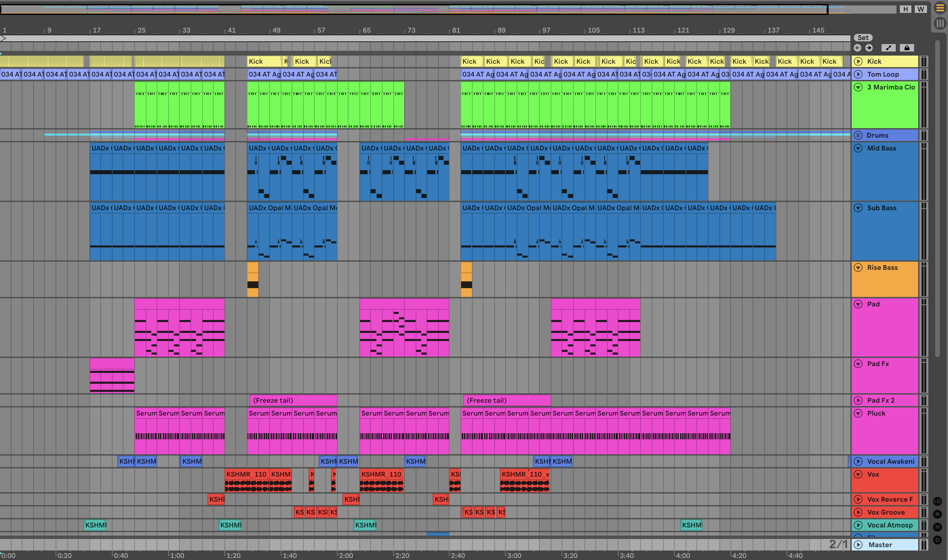Expand the Pad Fx 2 track
The width and height of the screenshot is (948, 560).
click(858, 400)
